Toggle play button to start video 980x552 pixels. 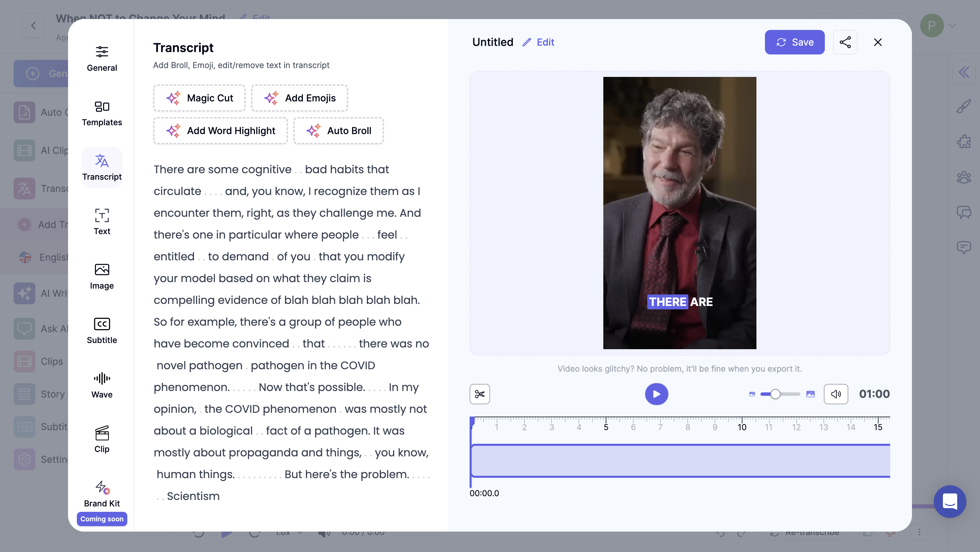656,394
